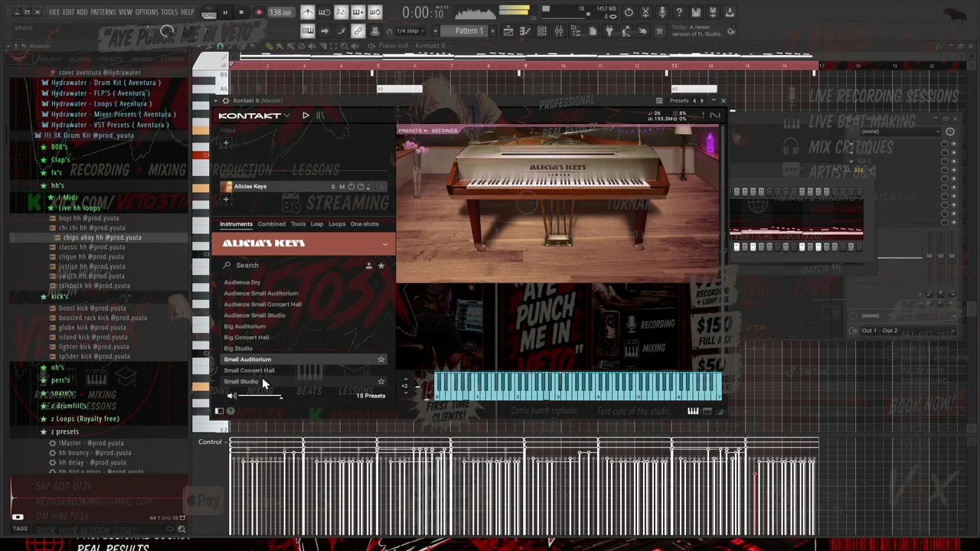Open the FILE menu
980x551 pixels.
(54, 12)
